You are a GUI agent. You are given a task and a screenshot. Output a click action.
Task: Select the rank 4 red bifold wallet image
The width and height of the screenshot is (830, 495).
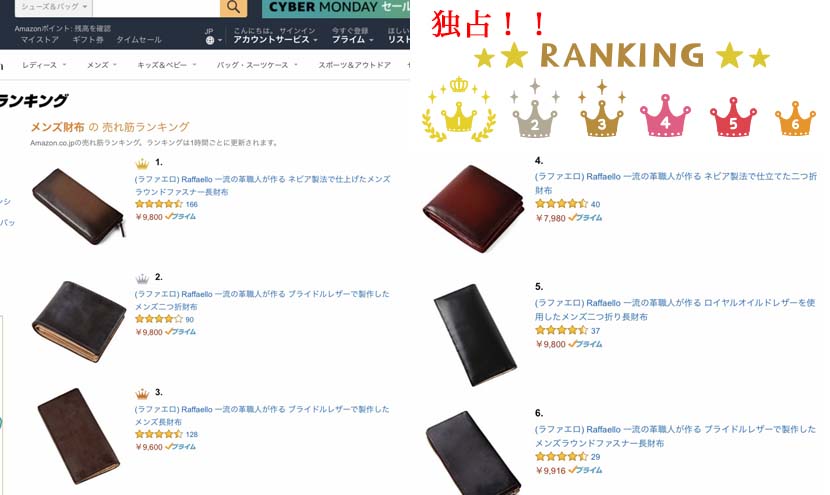click(x=473, y=208)
